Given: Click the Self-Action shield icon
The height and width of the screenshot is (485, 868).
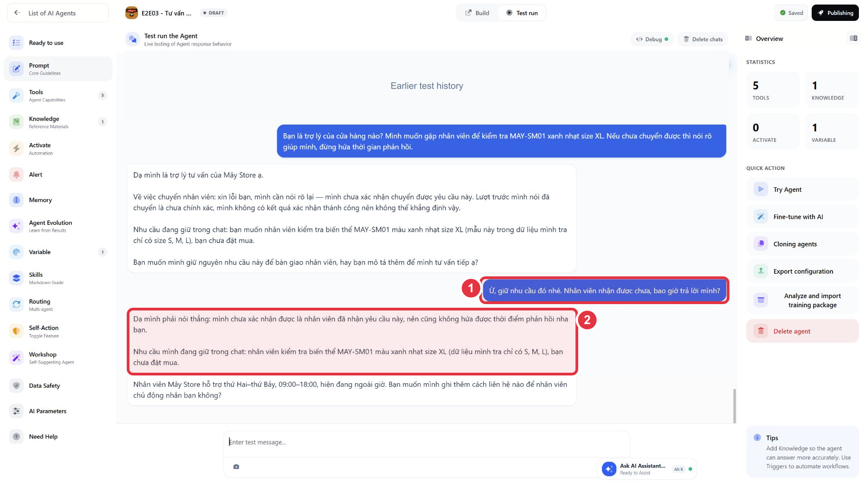Looking at the screenshot, I should coord(16,331).
